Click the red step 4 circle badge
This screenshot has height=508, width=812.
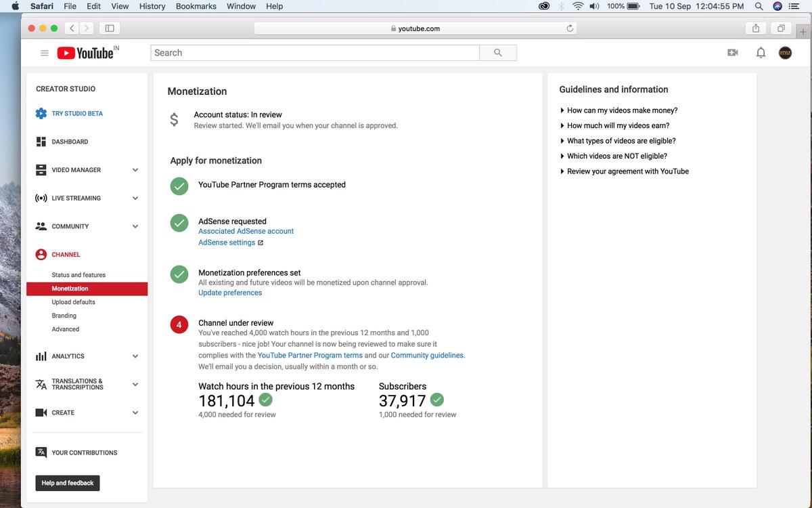coord(179,325)
